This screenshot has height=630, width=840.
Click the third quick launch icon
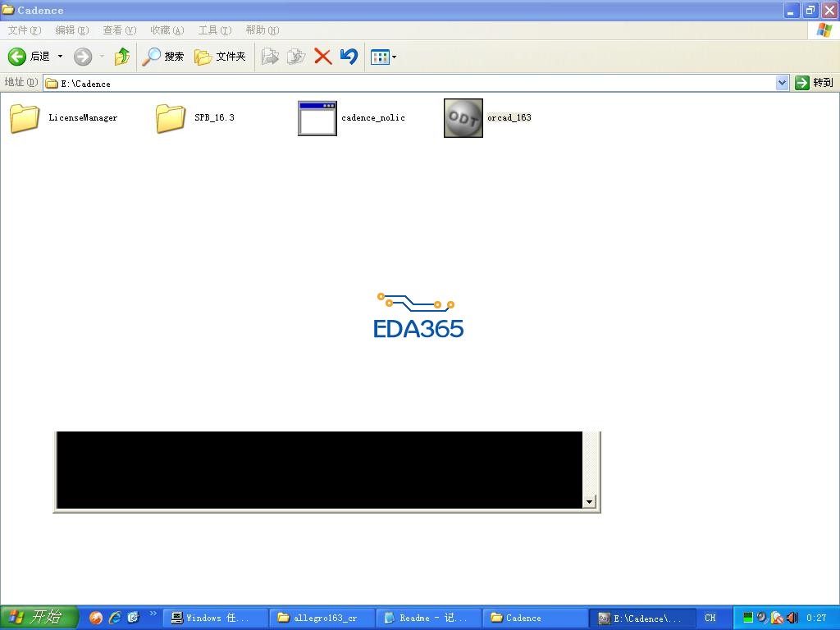[x=134, y=618]
